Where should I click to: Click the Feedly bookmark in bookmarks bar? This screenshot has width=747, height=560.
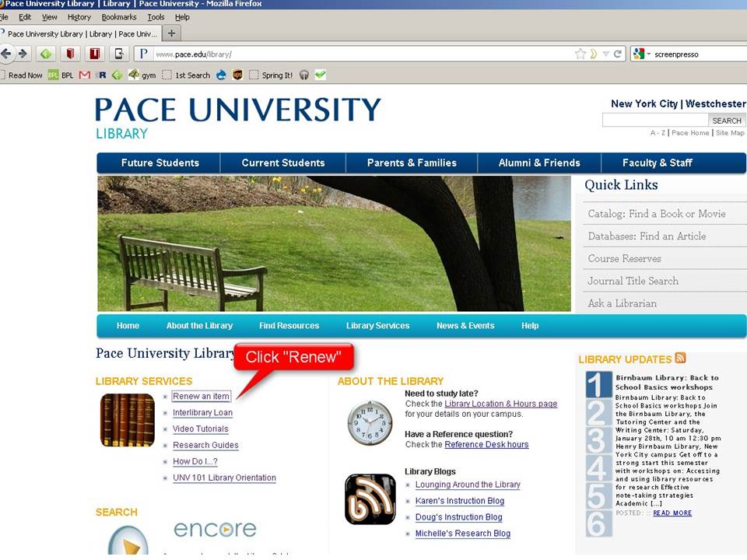click(x=117, y=75)
